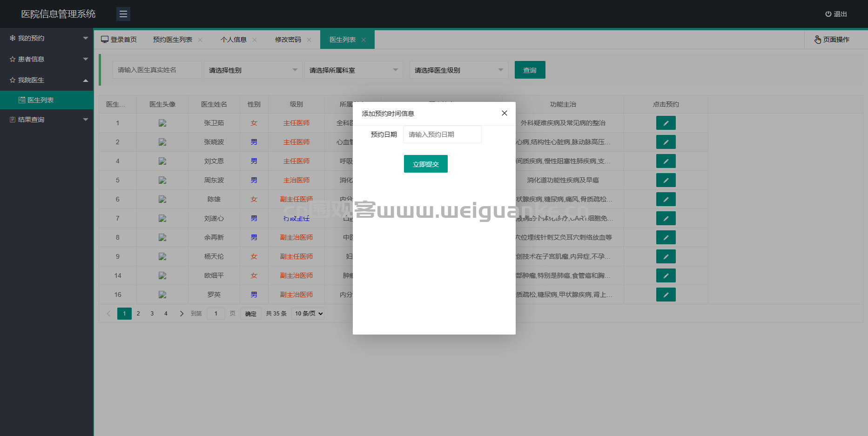Click the 医生姓名 column header
This screenshot has width=868, height=436.
tap(214, 104)
